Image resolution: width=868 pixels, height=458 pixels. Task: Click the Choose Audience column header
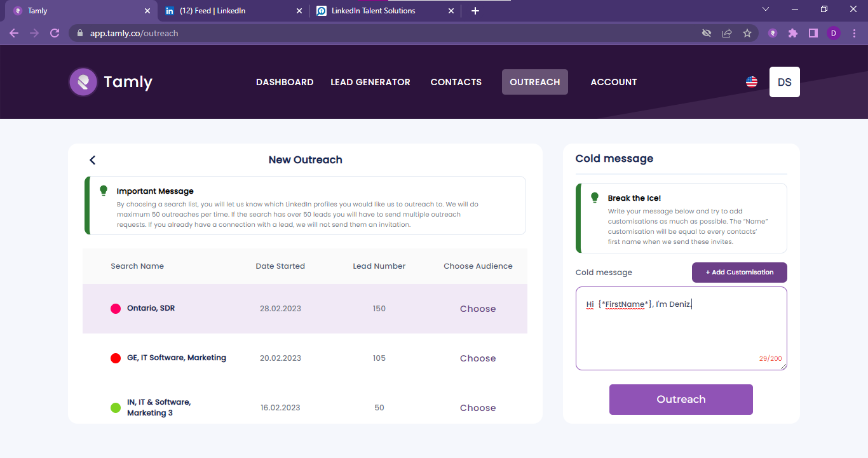click(x=478, y=266)
